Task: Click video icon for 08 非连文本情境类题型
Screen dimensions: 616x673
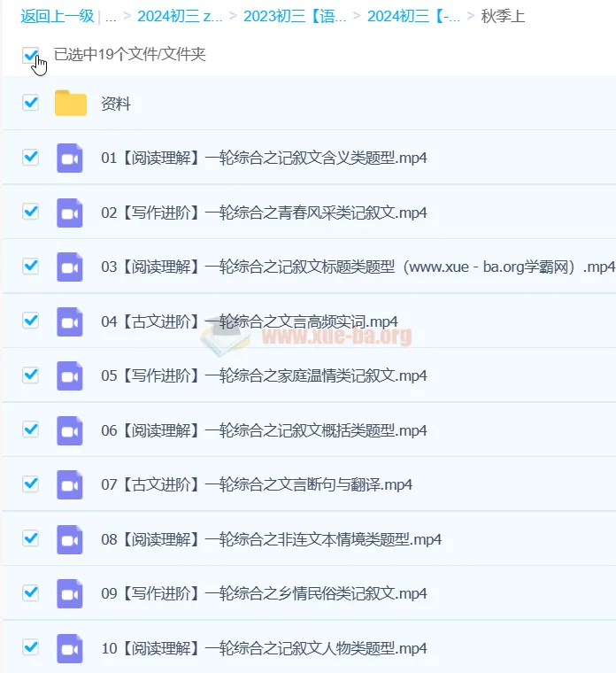Action: (x=70, y=539)
